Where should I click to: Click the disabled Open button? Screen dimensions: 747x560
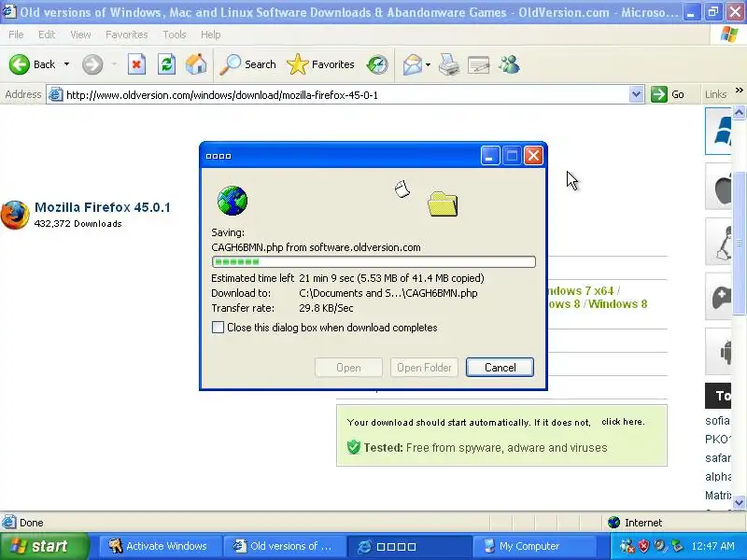(348, 367)
